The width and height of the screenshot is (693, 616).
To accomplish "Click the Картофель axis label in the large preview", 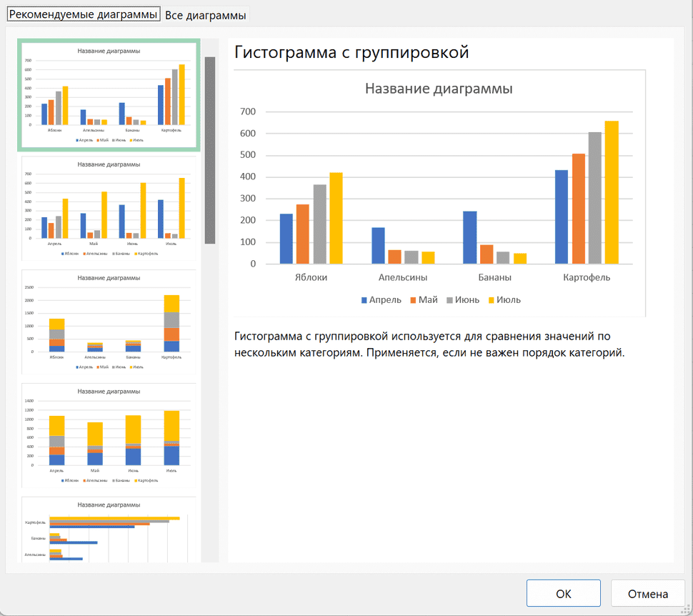I will pos(587,277).
